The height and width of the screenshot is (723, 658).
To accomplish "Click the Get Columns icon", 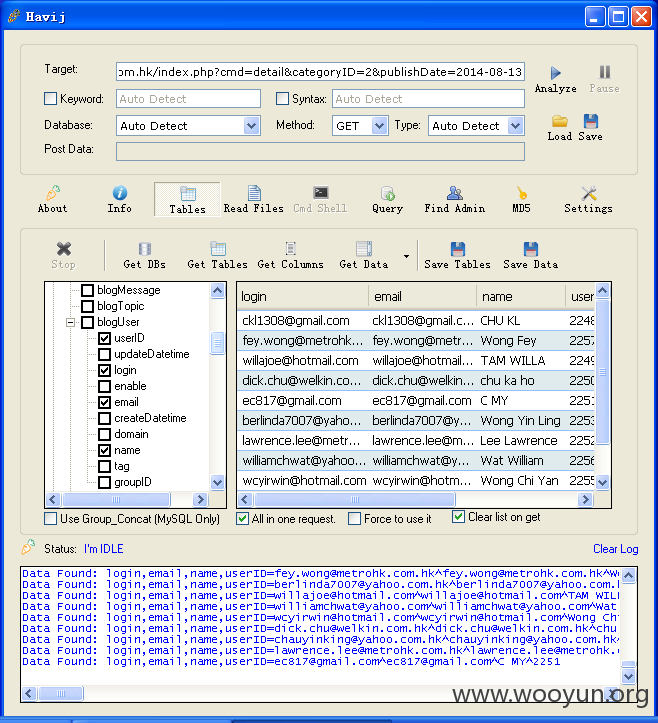I will 290,249.
